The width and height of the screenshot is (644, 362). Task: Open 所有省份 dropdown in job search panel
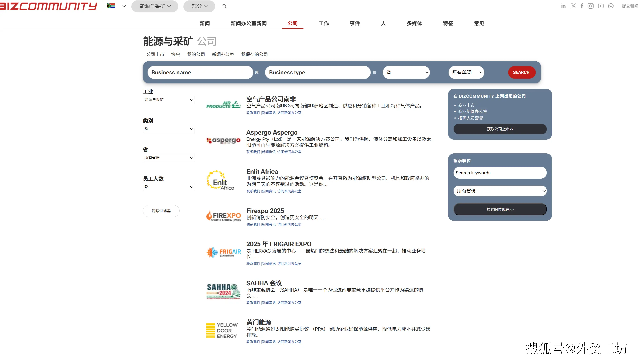point(500,191)
